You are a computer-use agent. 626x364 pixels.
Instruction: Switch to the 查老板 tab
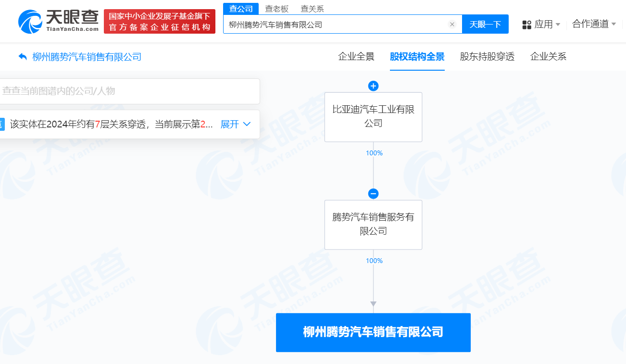[x=276, y=8]
